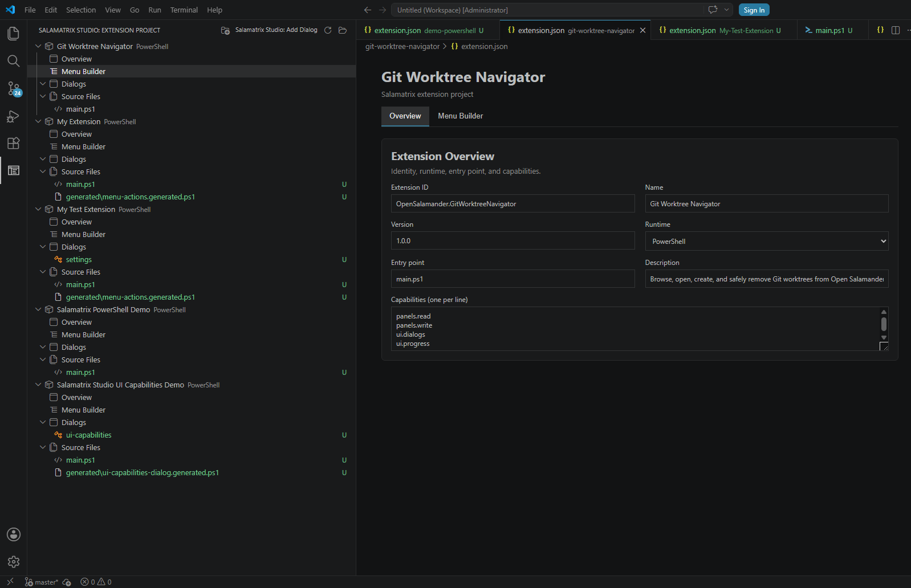Viewport: 911px width, 588px height.
Task: Open the Selection menu
Action: coord(81,10)
